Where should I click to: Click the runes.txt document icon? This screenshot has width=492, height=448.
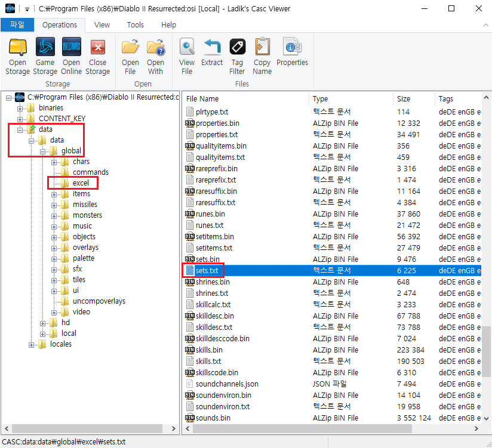[189, 225]
